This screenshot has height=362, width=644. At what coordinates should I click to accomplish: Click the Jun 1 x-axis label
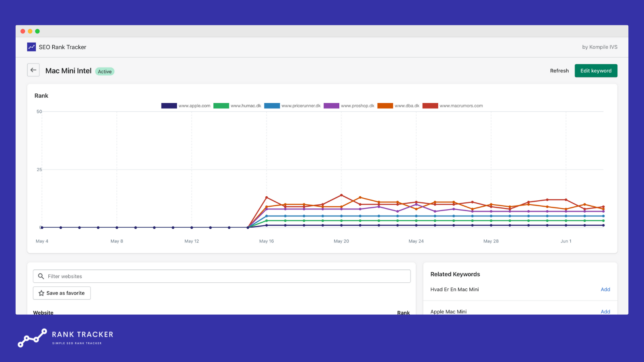tap(566, 241)
